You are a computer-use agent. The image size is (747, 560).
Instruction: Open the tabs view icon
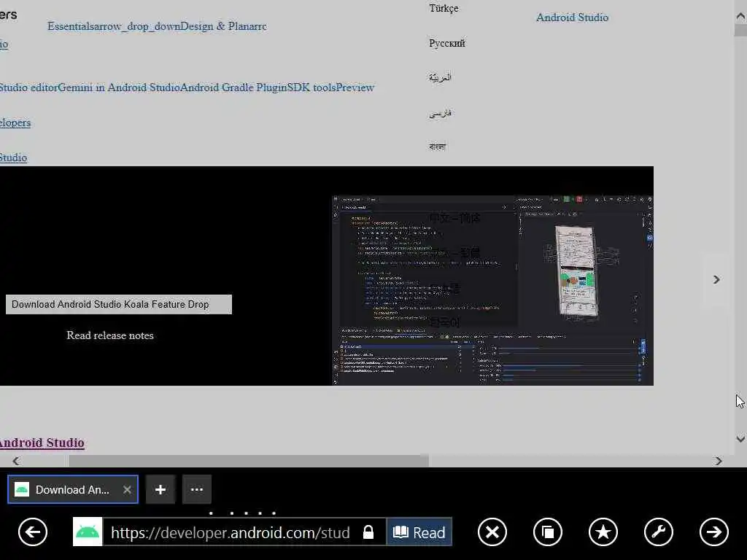(548, 532)
